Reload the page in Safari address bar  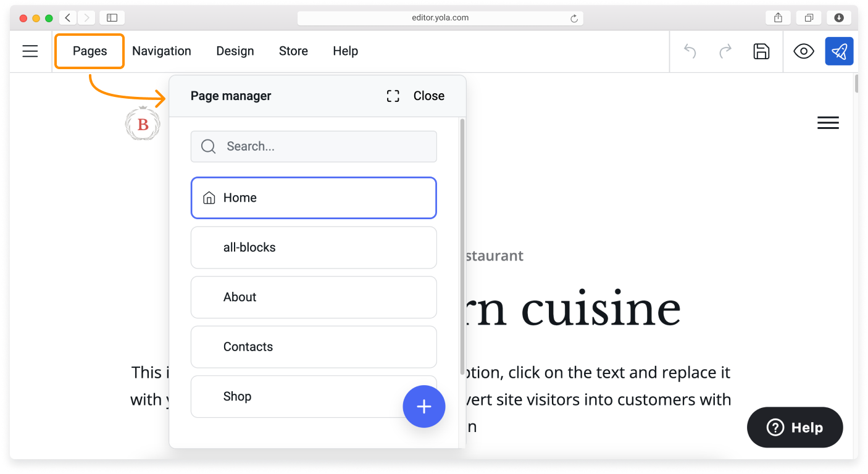coord(574,19)
